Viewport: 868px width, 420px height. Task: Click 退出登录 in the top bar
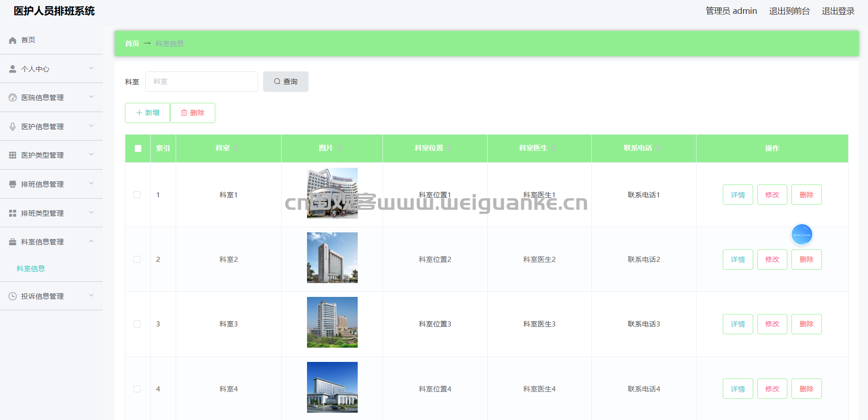point(838,11)
